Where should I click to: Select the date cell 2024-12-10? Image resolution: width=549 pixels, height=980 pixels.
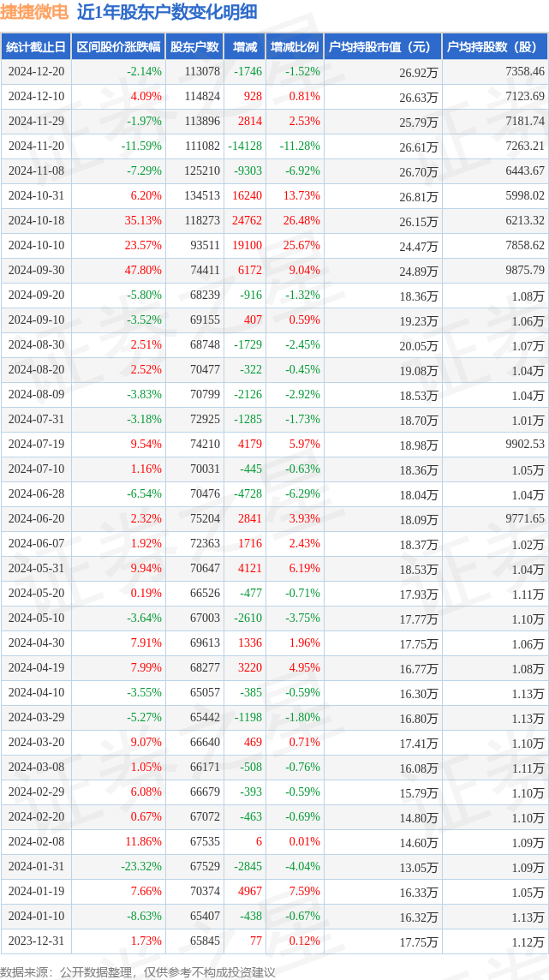coord(37,96)
